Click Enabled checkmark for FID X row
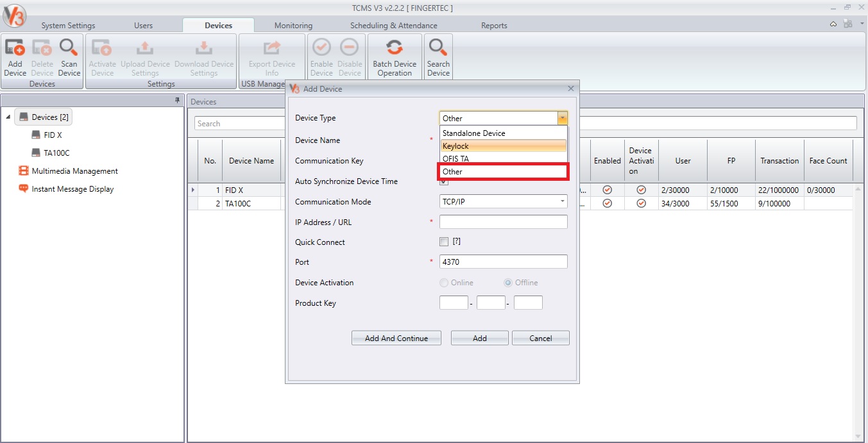The image size is (868, 443). pyautogui.click(x=607, y=190)
